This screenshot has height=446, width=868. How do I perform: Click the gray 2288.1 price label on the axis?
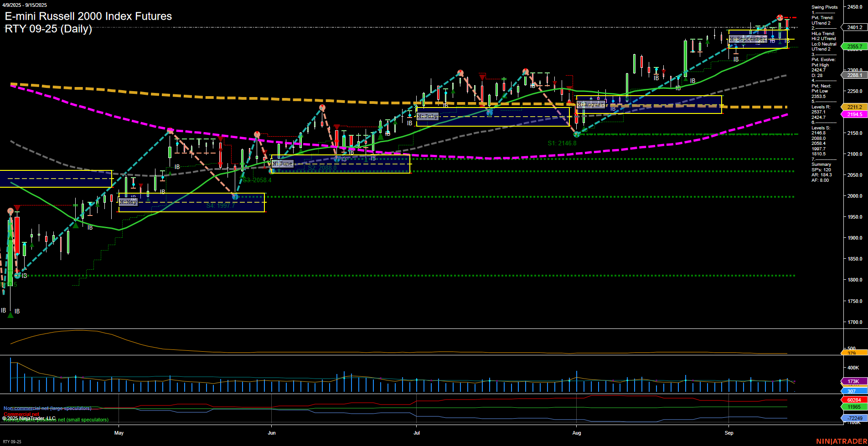point(854,75)
